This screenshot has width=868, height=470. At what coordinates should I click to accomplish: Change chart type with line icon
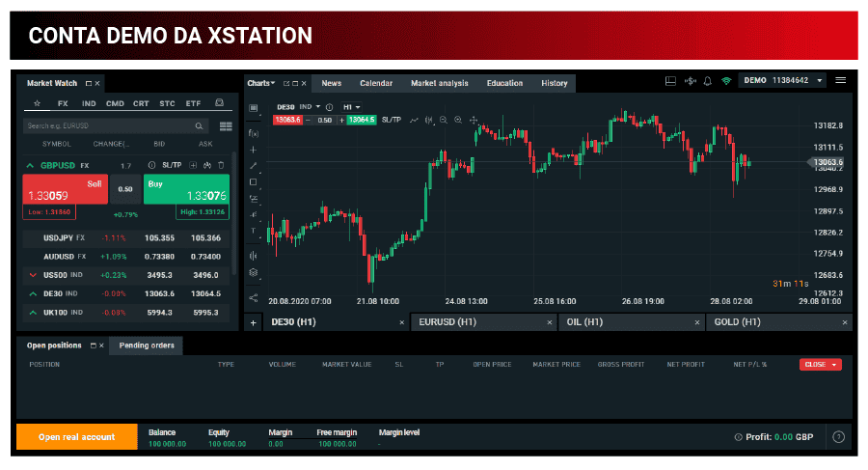tap(414, 120)
